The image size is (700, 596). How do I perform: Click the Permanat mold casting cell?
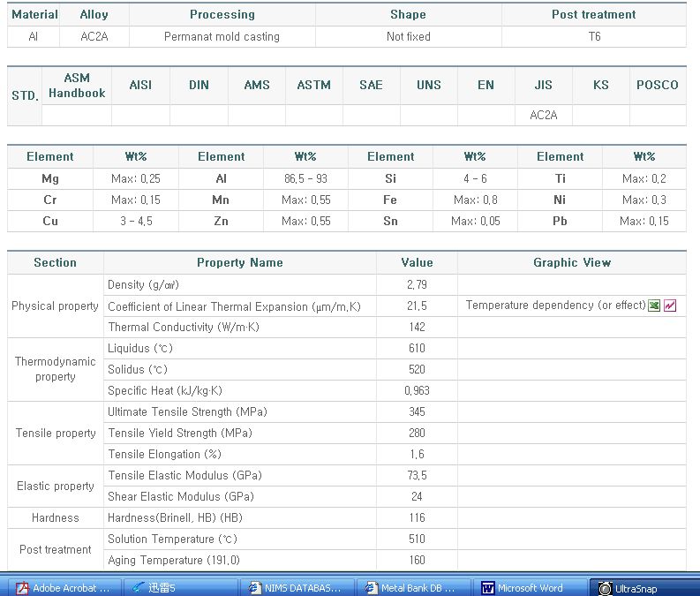(x=222, y=36)
